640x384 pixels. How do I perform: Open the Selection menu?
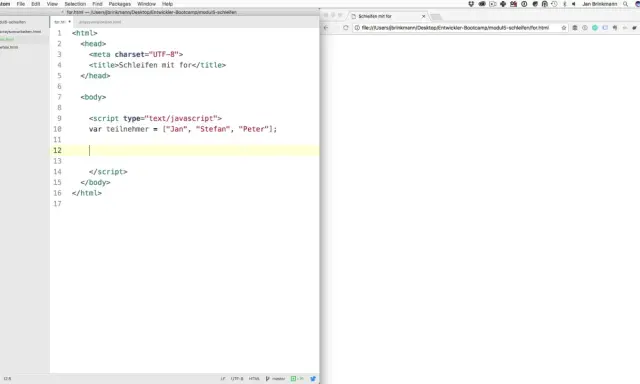point(75,4)
